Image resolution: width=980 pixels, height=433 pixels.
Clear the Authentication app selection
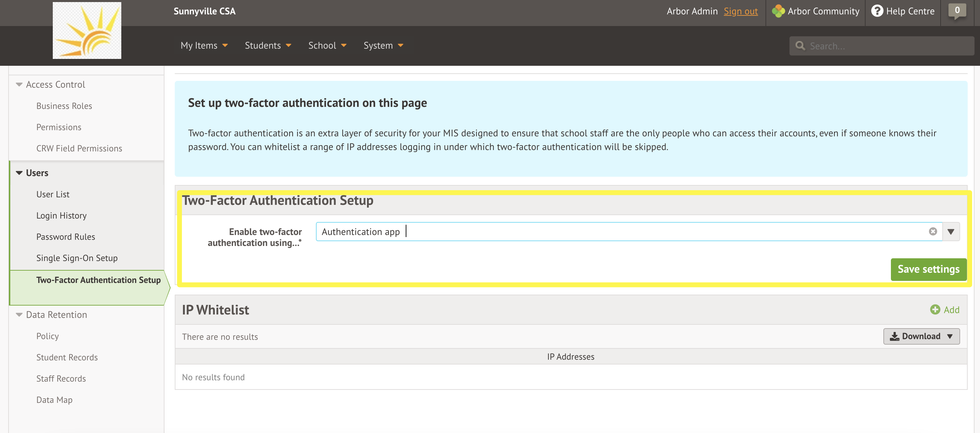coord(933,231)
